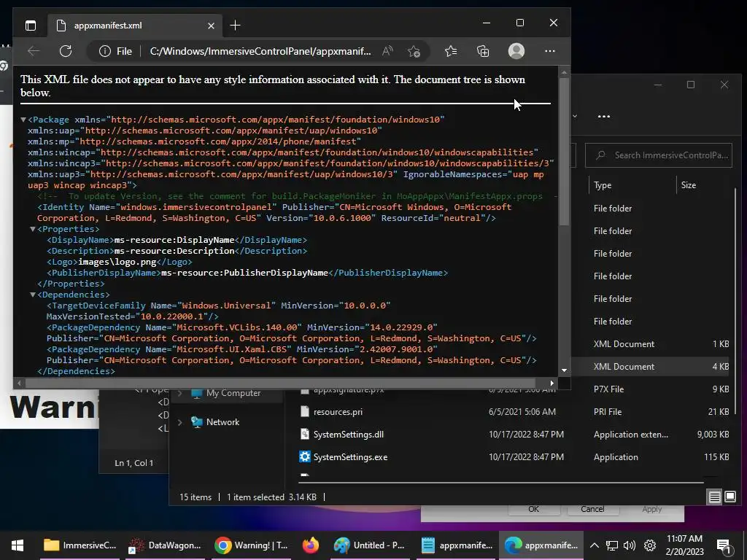Click the scroll down arrow in Edge
The width and height of the screenshot is (747, 560).
click(x=564, y=370)
